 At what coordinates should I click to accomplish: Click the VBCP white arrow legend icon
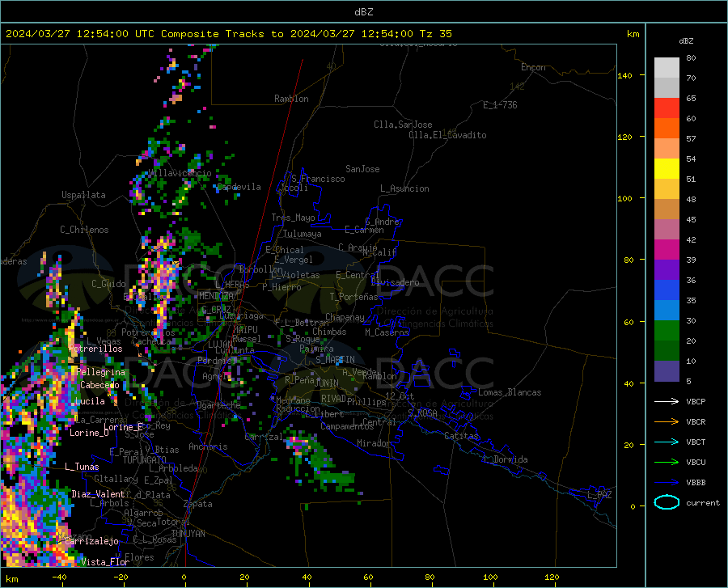click(x=667, y=401)
